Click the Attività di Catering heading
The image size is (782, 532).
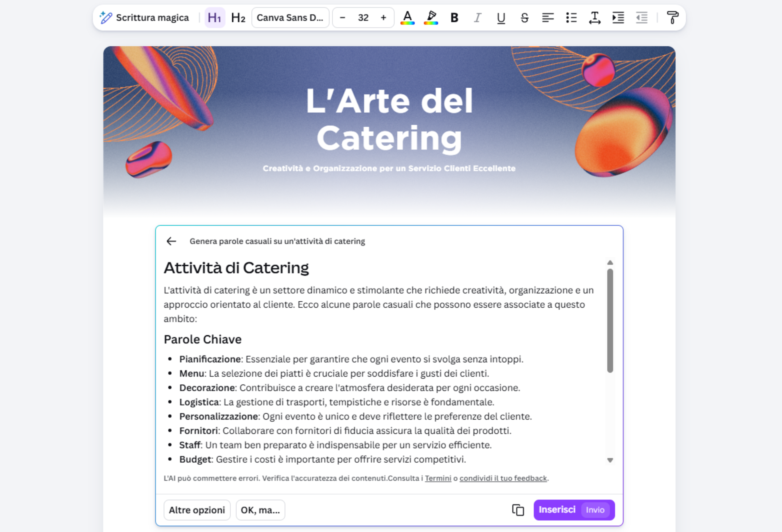236,268
